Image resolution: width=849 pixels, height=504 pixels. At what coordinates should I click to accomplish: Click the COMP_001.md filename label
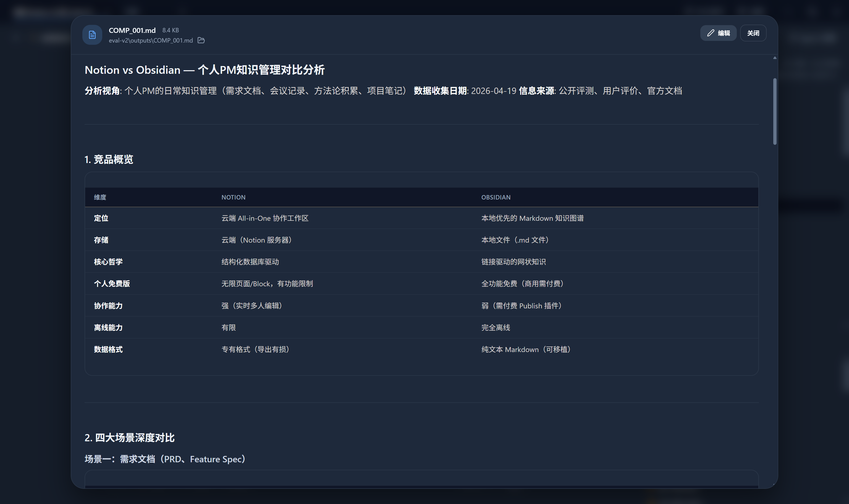tap(132, 30)
